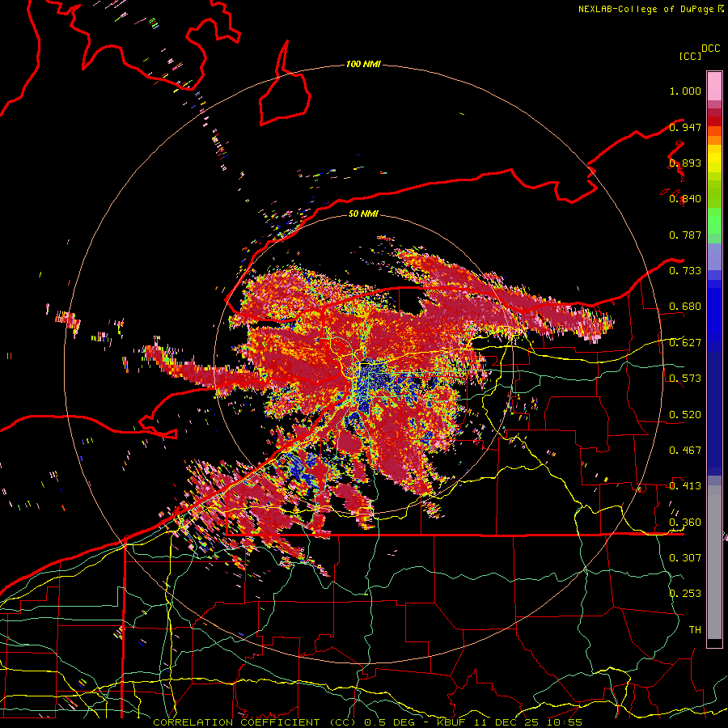Select the 0.733 scale value
Image resolution: width=728 pixels, height=728 pixels.
pyautogui.click(x=685, y=270)
